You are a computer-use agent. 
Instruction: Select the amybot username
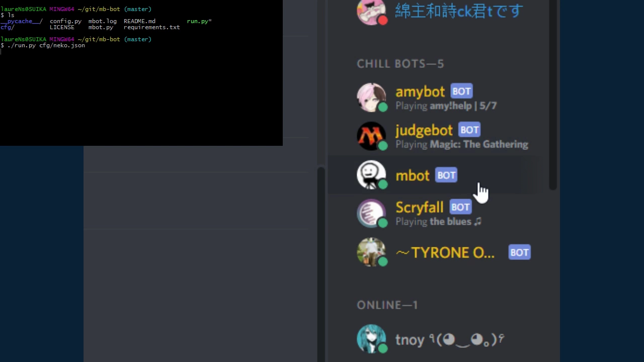420,92
